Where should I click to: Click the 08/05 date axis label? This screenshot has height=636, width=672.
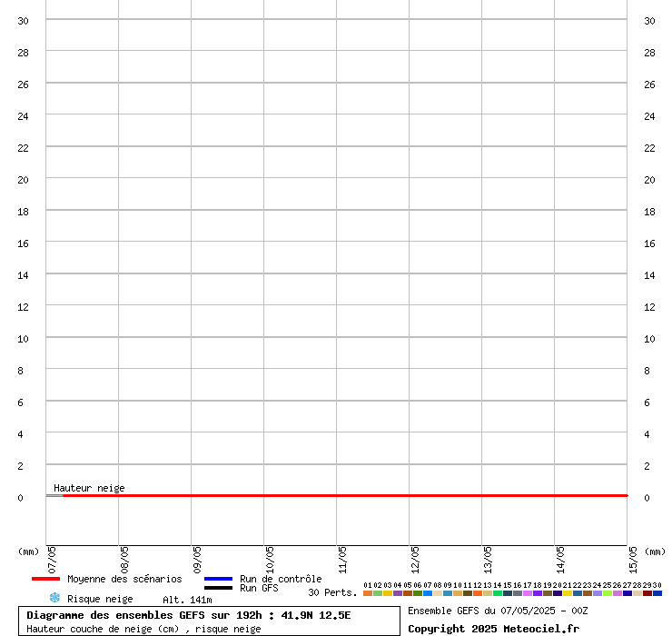(124, 560)
